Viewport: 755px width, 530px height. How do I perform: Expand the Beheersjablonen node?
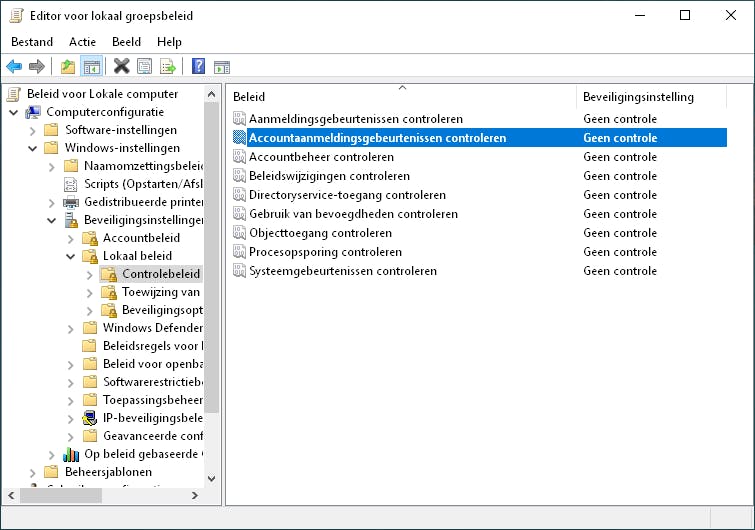pos(32,473)
